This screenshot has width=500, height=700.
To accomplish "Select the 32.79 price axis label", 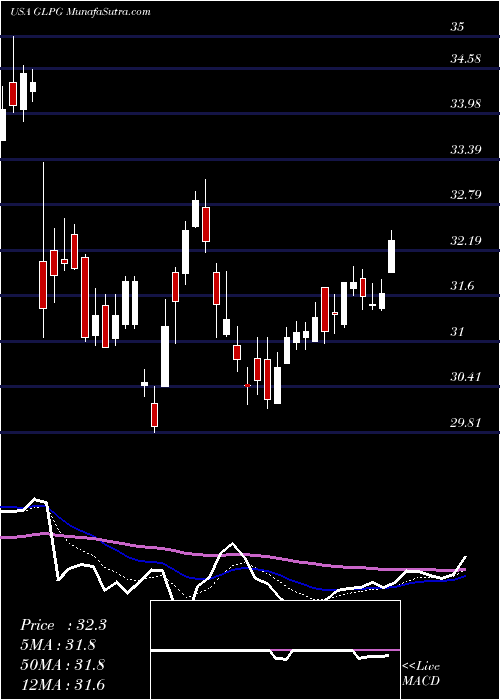I will point(466,195).
